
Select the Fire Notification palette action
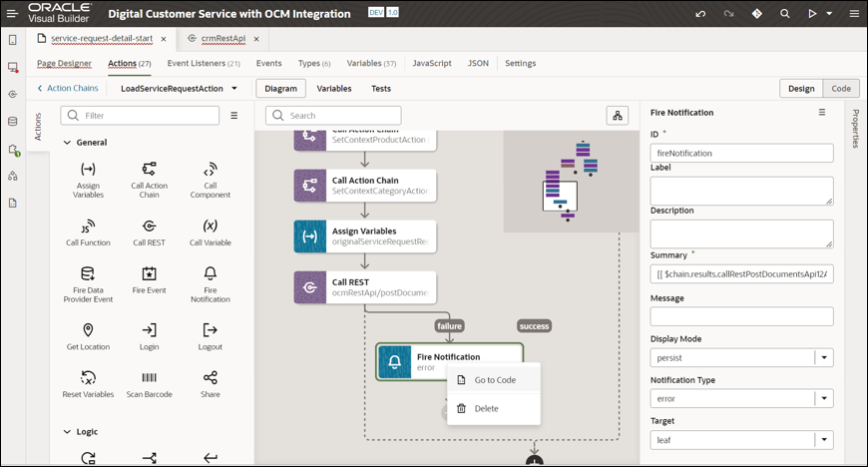[x=210, y=284]
